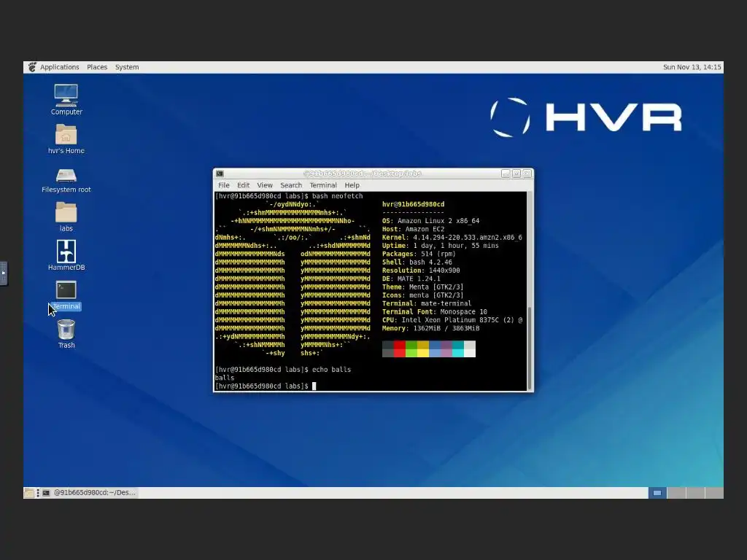Click the 'OS: Amazon Linux 2 x86_64' line

(x=430, y=221)
